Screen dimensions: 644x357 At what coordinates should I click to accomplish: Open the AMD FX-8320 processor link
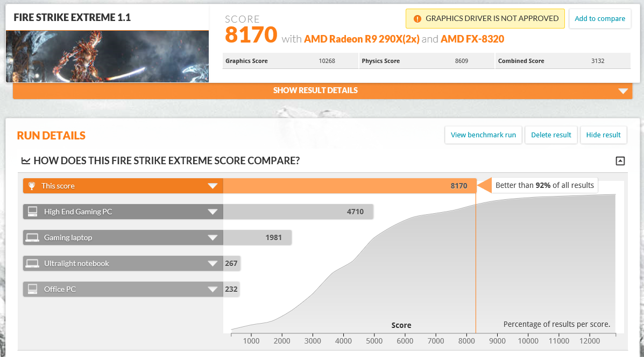pyautogui.click(x=472, y=39)
